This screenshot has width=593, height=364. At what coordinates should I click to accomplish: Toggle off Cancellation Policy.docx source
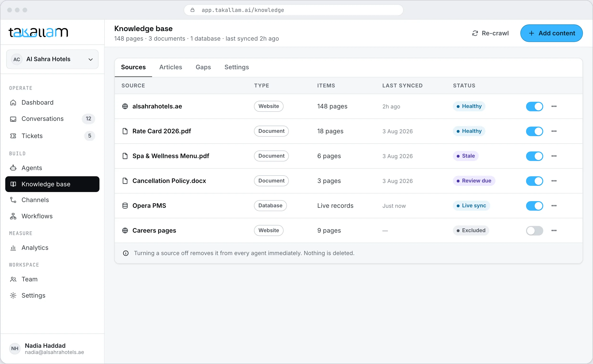[x=534, y=181]
